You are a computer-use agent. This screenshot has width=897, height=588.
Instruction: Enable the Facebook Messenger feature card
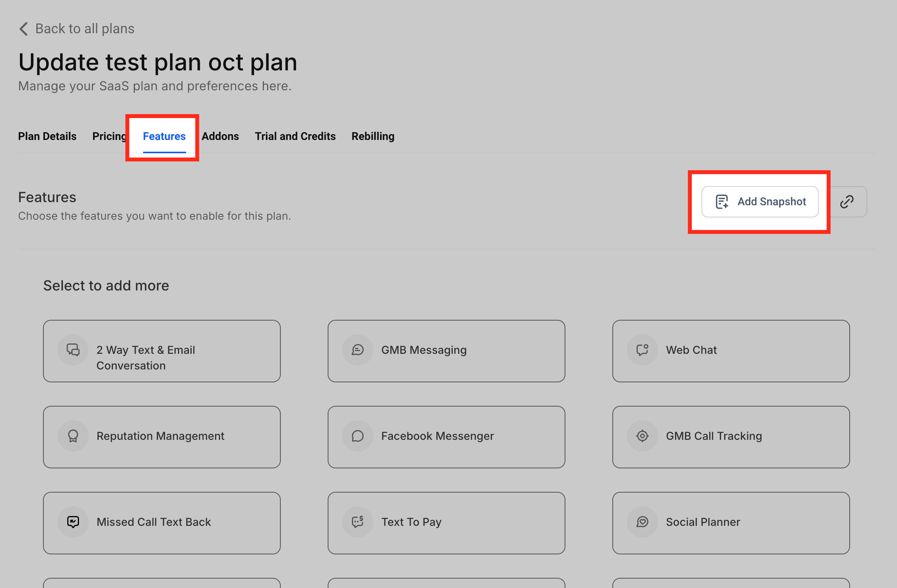pos(446,437)
